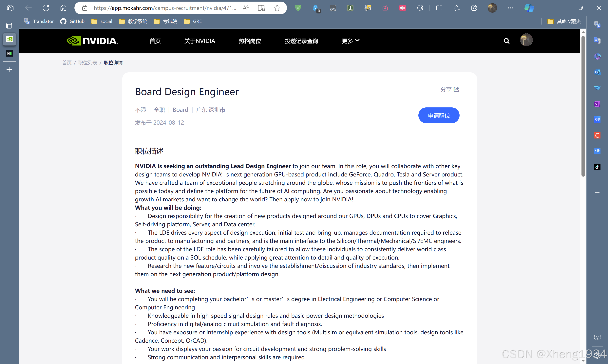Open Copilot icon in browser toolbar
The height and width of the screenshot is (364, 608).
click(x=529, y=8)
